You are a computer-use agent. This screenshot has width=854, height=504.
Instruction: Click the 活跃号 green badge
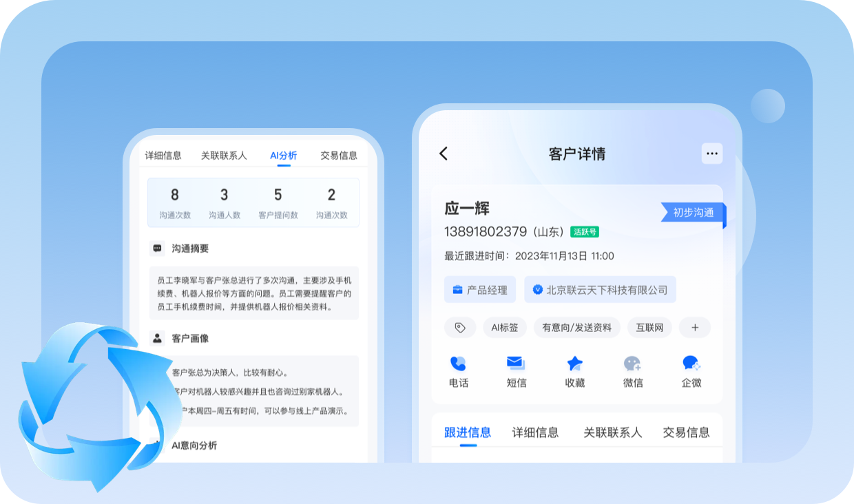tap(585, 232)
